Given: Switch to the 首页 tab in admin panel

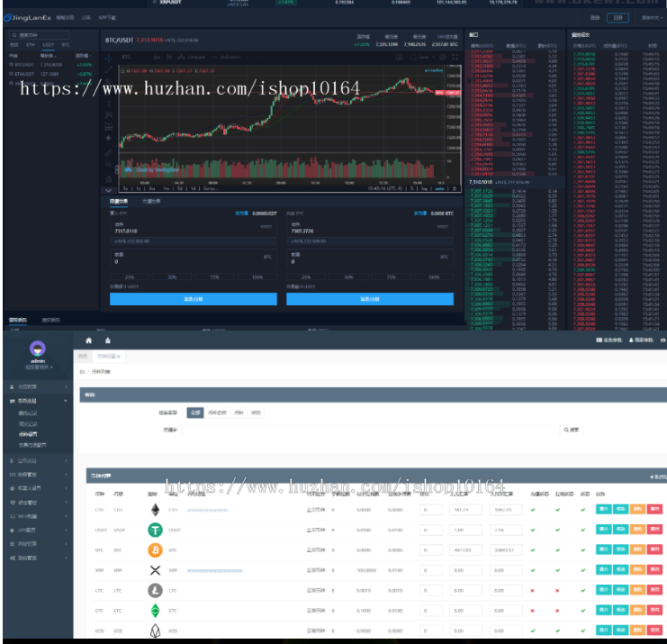Looking at the screenshot, I should click(x=84, y=357).
